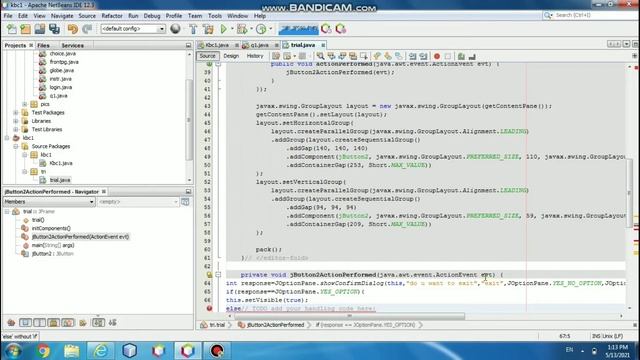
Task: Toggle Sort by Source in Navigator
Action: tap(113, 323)
